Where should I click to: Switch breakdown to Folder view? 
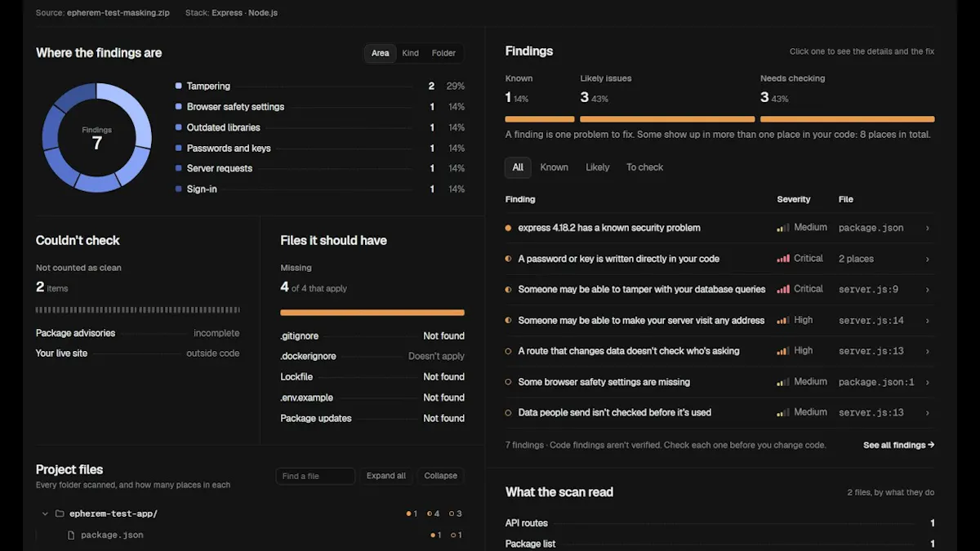pyautogui.click(x=443, y=53)
